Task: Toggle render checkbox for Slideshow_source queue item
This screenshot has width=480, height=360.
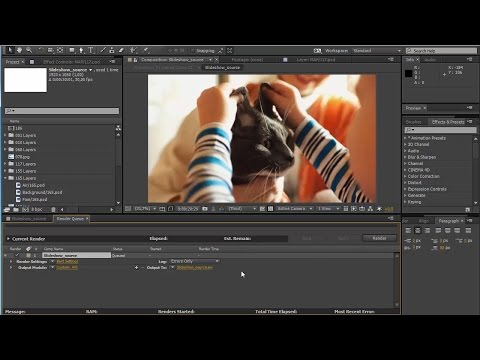Action: [x=17, y=255]
